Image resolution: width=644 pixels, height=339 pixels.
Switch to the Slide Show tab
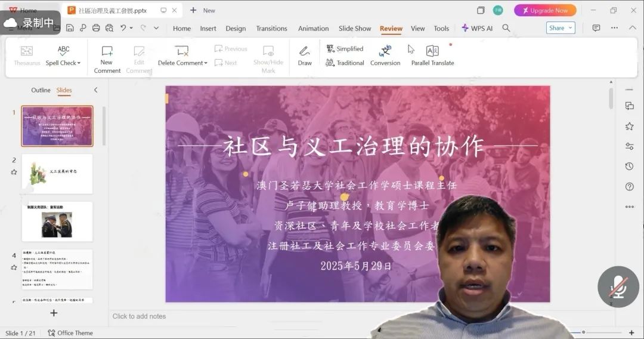355,28
